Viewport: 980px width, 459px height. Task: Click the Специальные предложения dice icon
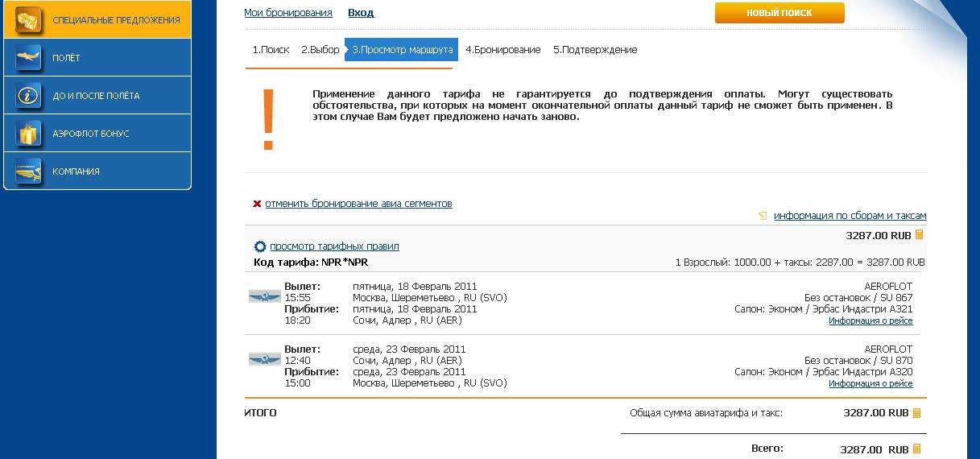point(28,19)
